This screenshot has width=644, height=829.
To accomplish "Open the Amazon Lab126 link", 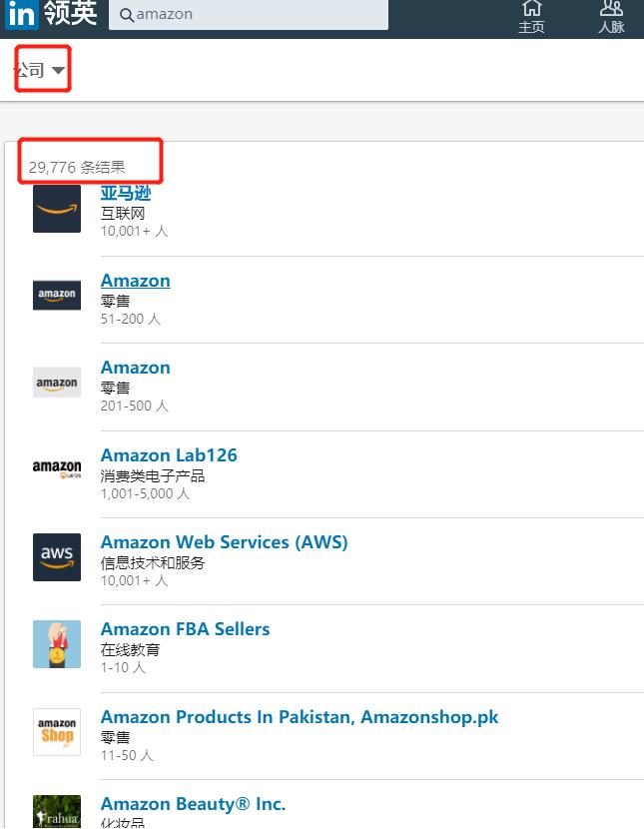I will [x=169, y=455].
